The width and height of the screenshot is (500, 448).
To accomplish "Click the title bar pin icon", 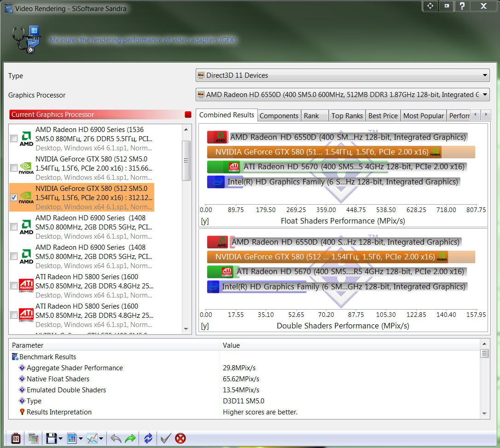I will [447, 6].
